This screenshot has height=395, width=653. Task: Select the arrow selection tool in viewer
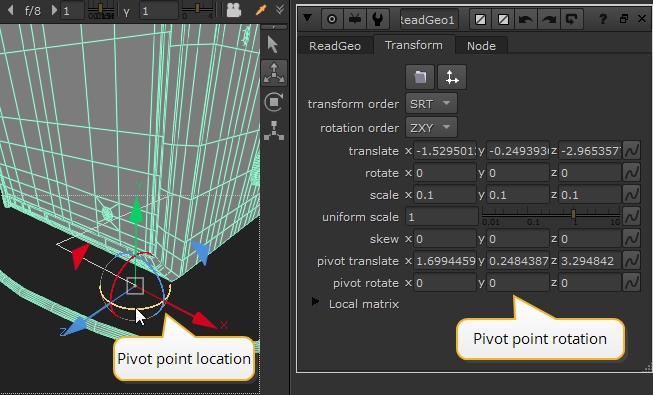(273, 45)
